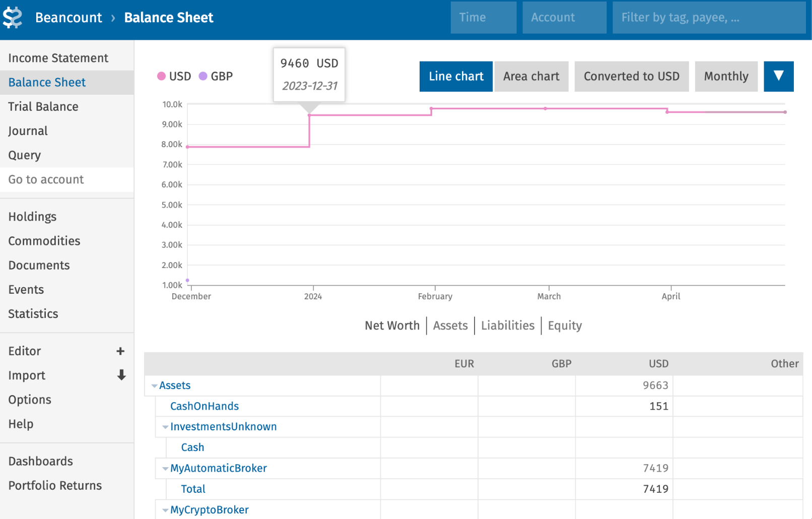Toggle the chart visibility arrow button
The height and width of the screenshot is (519, 812).
778,76
